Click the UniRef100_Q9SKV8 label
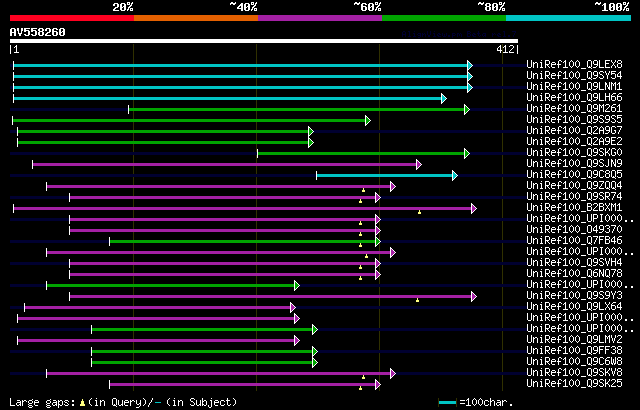 point(574,373)
